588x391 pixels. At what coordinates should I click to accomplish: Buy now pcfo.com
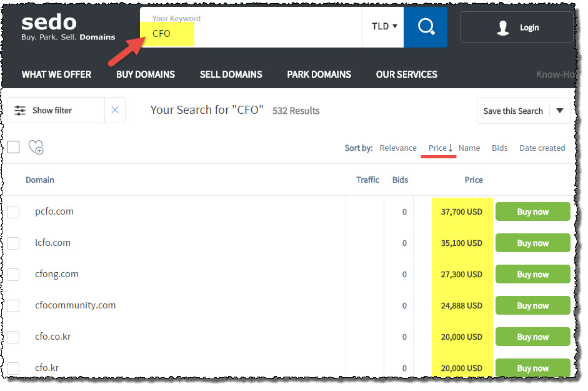click(533, 212)
